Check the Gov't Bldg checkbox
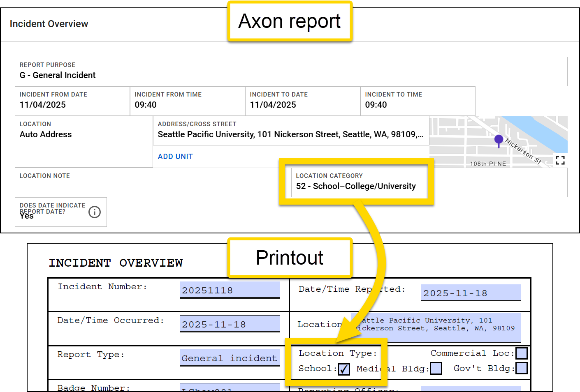 click(521, 368)
